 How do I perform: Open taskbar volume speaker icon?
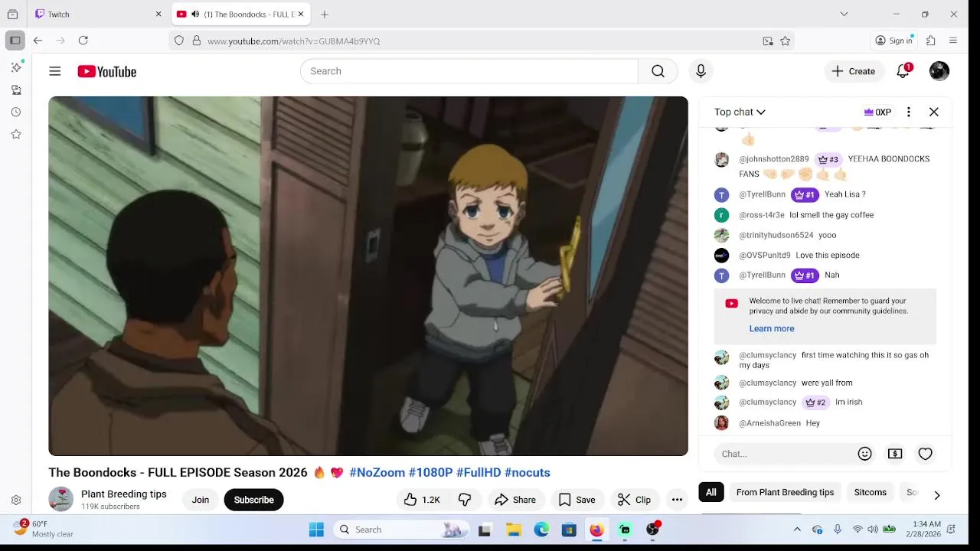(873, 530)
